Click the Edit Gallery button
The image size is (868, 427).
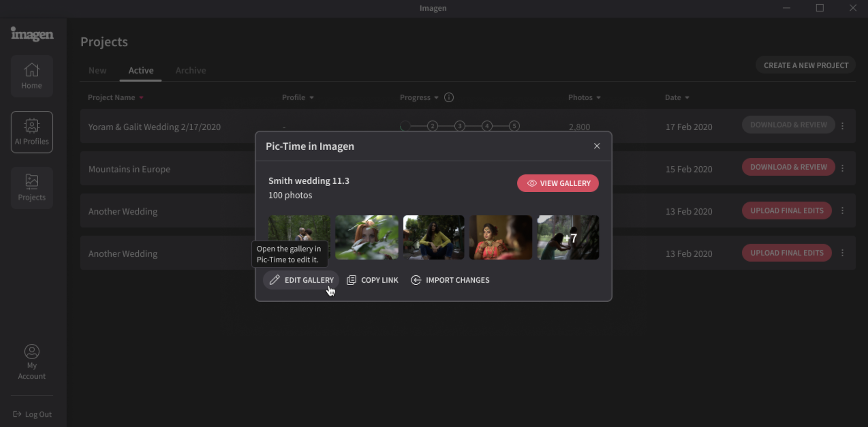pos(301,280)
